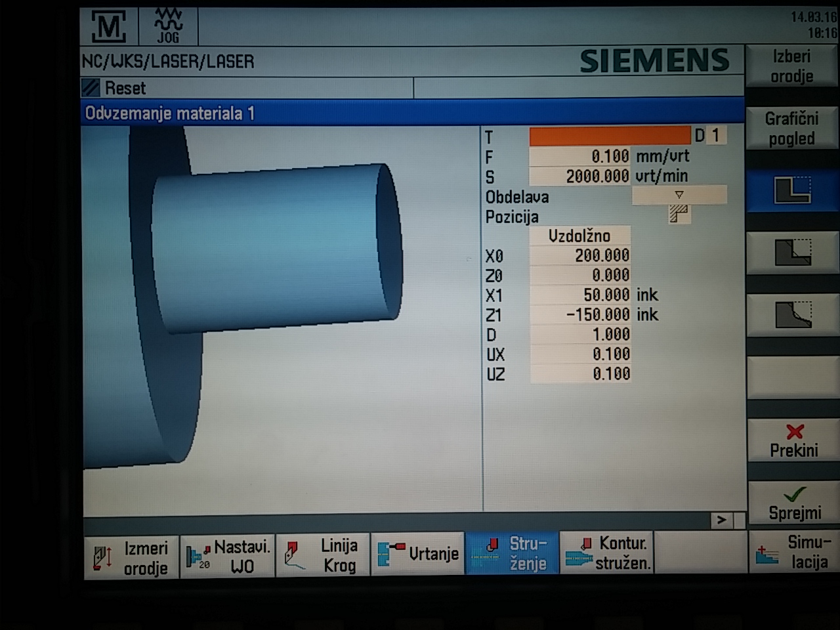Select the stock removal 2 softkey icon
Viewport: 840px width, 630px height.
792,253
